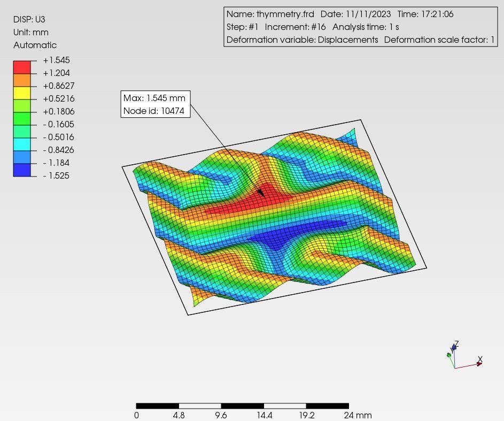Click the '14.4' scale bar label
Viewport: 504px width, 421px height.
[x=264, y=415]
